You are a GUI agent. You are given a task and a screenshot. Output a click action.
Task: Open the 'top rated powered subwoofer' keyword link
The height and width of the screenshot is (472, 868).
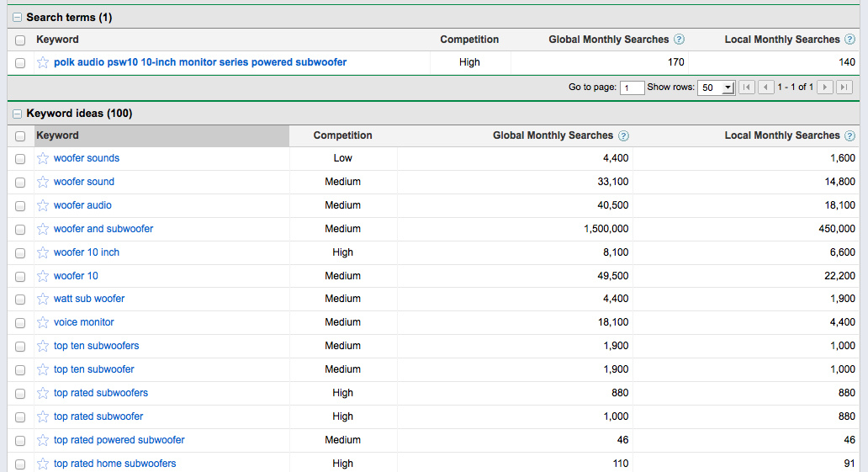119,440
